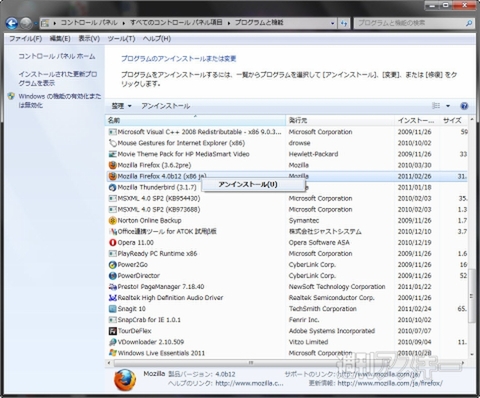Sort by インストール日 column header
The height and width of the screenshot is (398, 480).
(417, 120)
